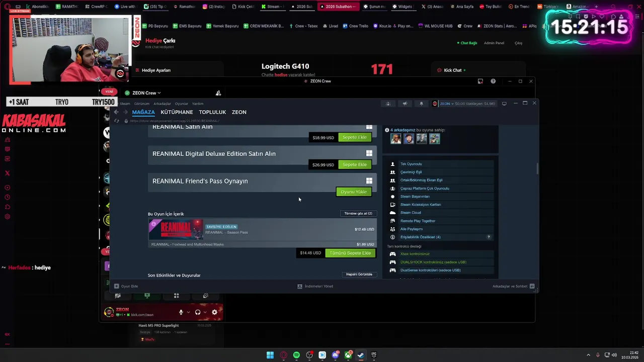This screenshot has height=362, width=644.
Task: Expand headphone output options arrow
Action: 205,312
